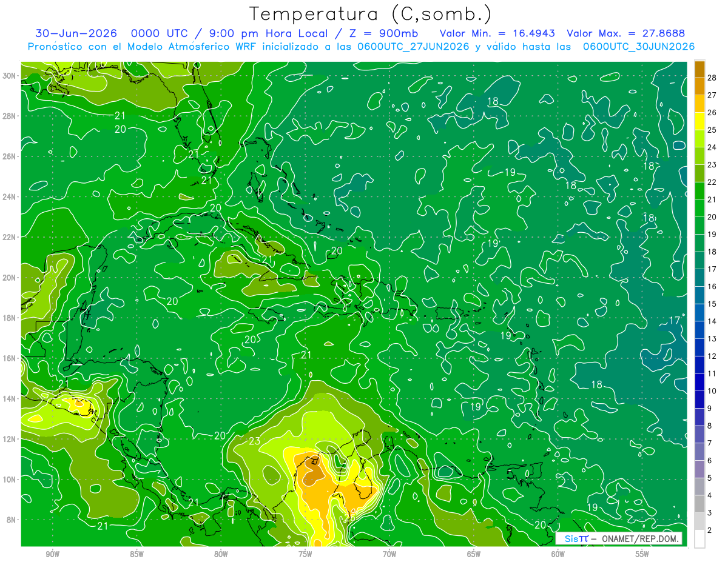Click the "24" label on the color scale
This screenshot has width=728, height=562.
tap(712, 147)
